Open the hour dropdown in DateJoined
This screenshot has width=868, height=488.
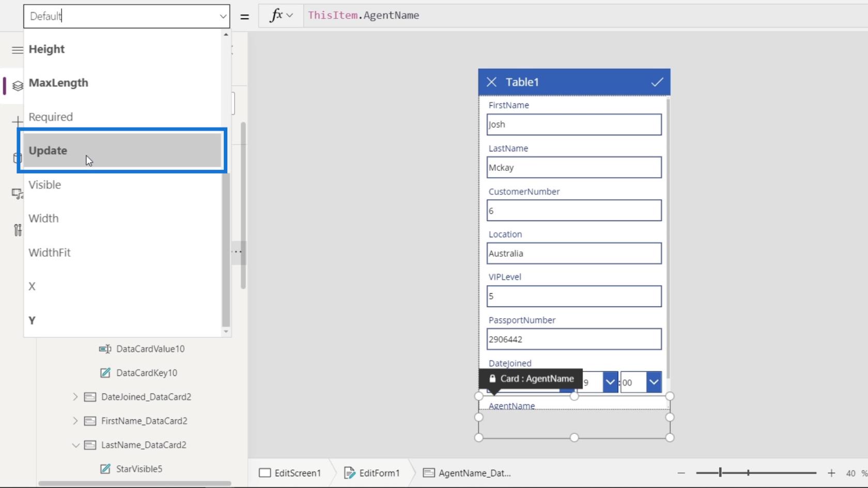tap(610, 383)
